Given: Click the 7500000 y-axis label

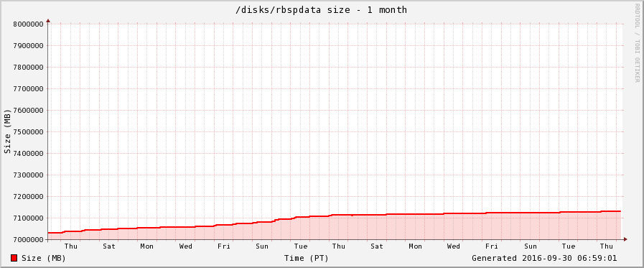Looking at the screenshot, I should click(29, 132).
